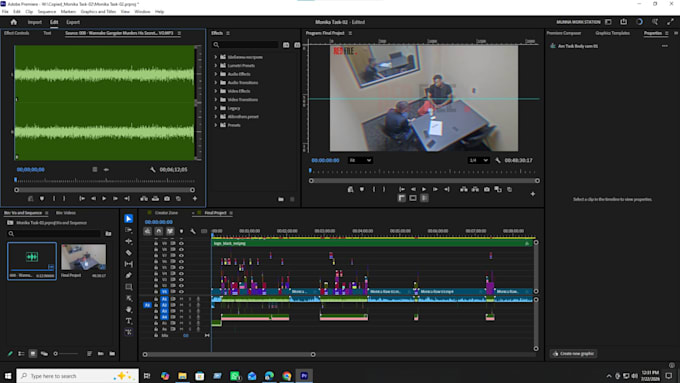Image resolution: width=680 pixels, height=383 pixels.
Task: Open Program monitor wrench settings
Action: pyautogui.click(x=498, y=160)
